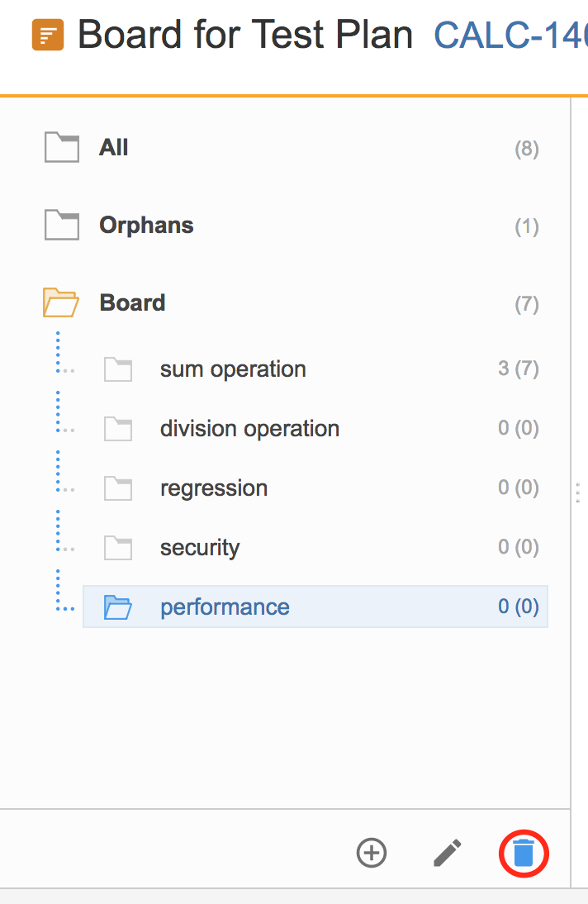Viewport: 588px width, 904px height.
Task: Click the blue performance folder icon
Action: coord(118,607)
